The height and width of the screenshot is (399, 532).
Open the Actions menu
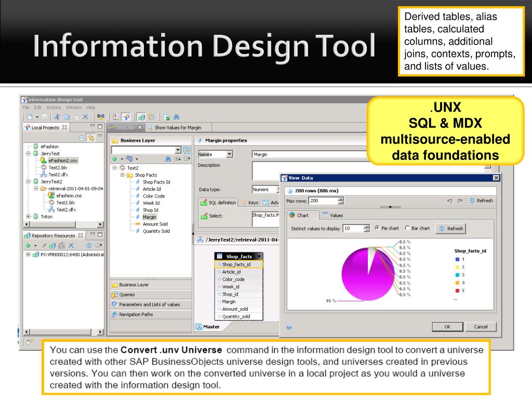tap(54, 107)
